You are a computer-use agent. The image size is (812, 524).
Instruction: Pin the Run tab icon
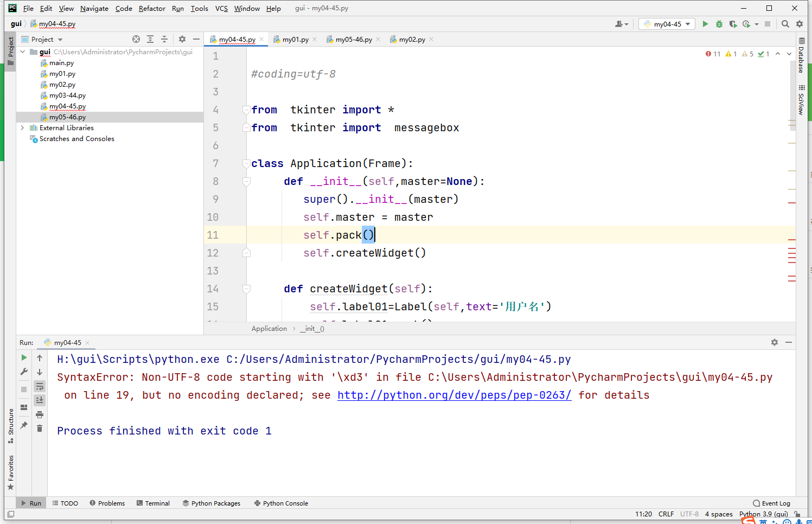pyautogui.click(x=24, y=425)
